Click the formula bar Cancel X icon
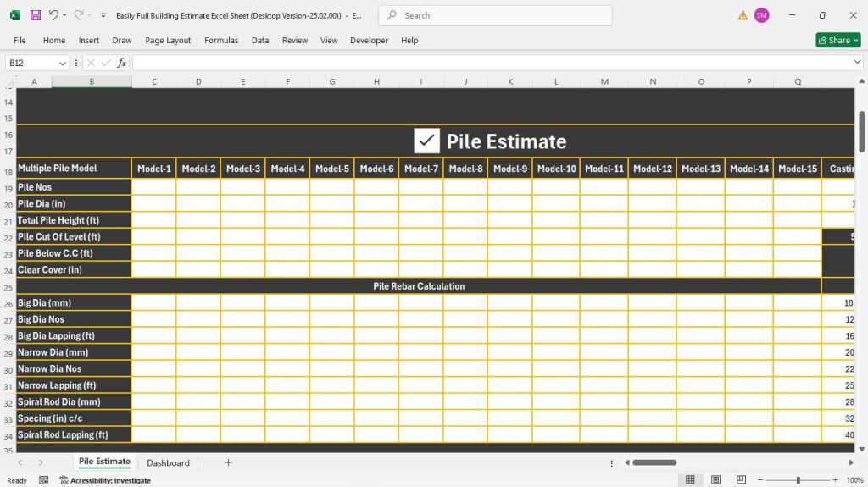Screen dimensions: 868x487 click(91, 63)
